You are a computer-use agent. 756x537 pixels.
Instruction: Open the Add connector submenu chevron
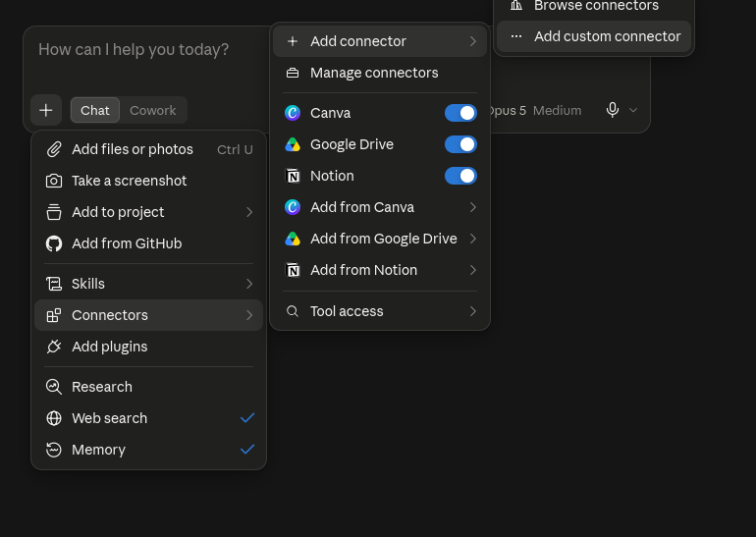point(473,41)
